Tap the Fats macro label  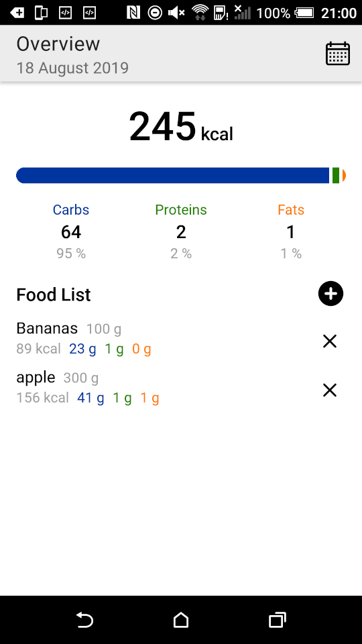291,210
